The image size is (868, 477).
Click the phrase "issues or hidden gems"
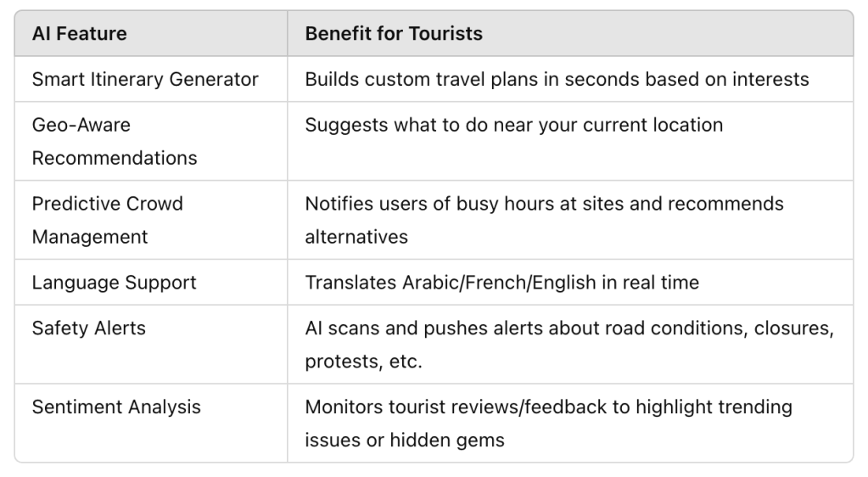(405, 440)
